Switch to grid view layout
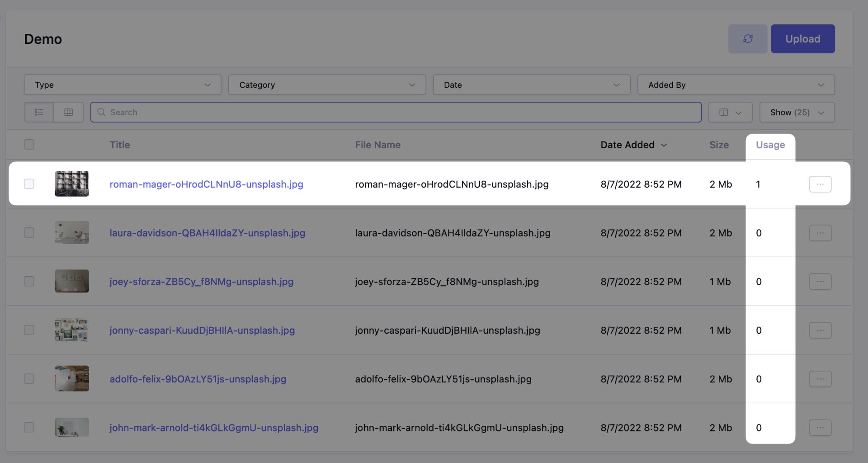 click(x=68, y=112)
